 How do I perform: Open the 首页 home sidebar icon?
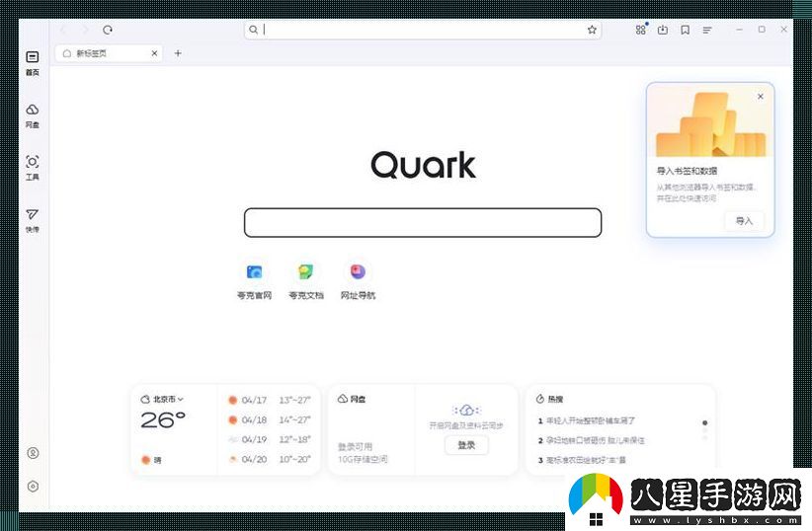tap(33, 63)
